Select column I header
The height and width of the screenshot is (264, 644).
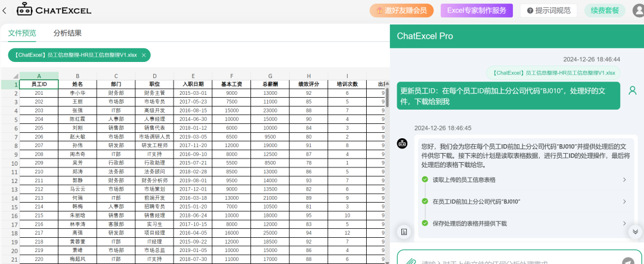pos(348,76)
